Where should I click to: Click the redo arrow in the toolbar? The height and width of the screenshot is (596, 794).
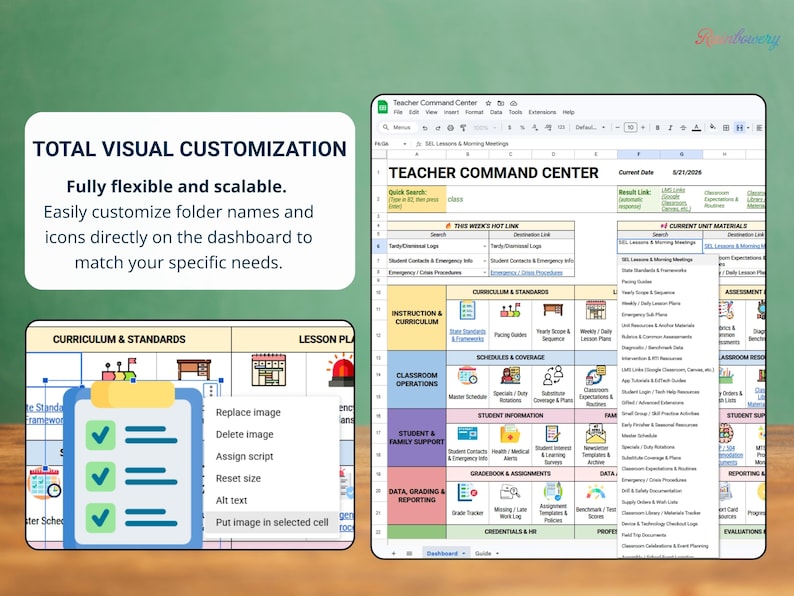438,128
